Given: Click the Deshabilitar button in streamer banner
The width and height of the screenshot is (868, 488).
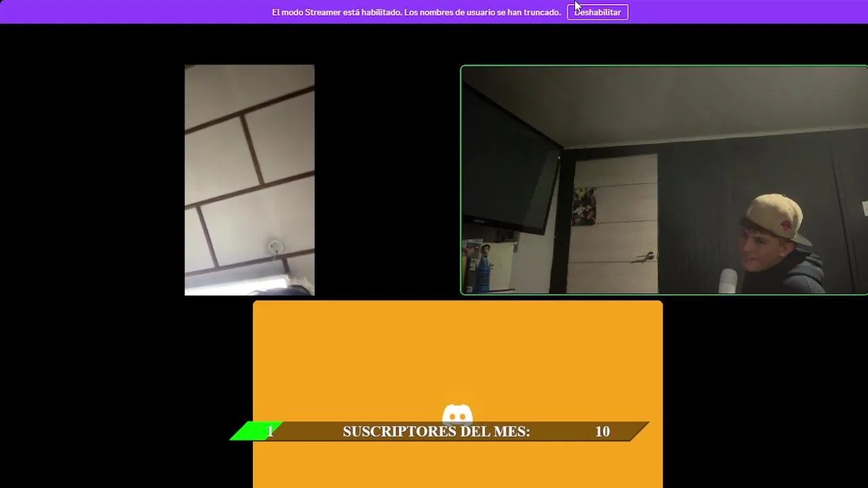Looking at the screenshot, I should coord(597,12).
